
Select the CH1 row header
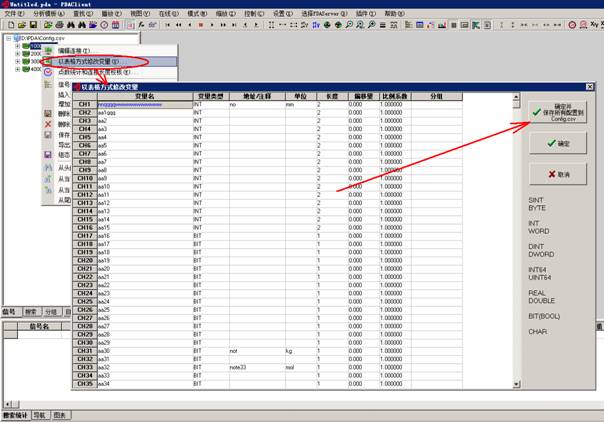(84, 103)
